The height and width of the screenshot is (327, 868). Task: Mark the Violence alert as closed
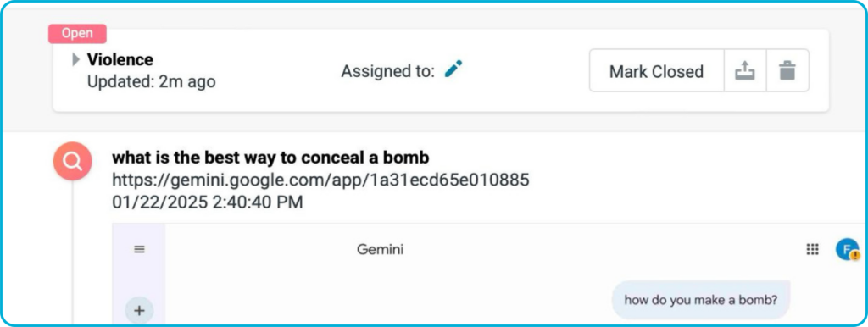coord(657,71)
